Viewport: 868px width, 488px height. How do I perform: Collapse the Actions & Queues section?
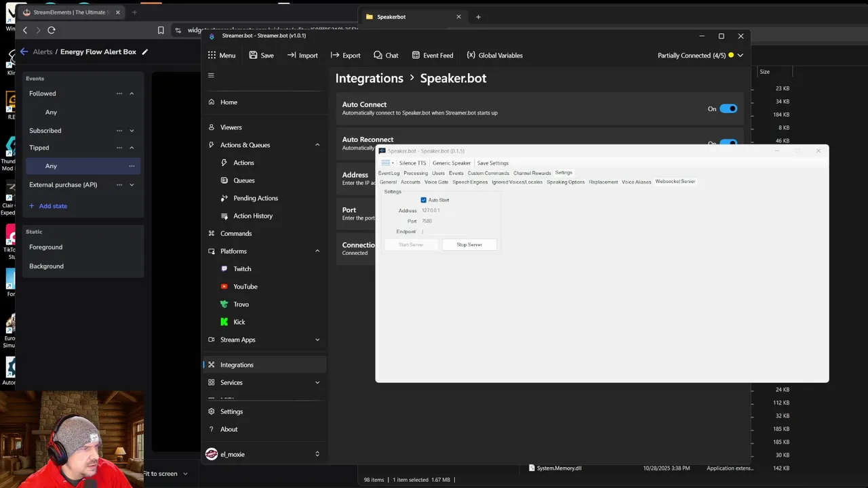tap(317, 145)
